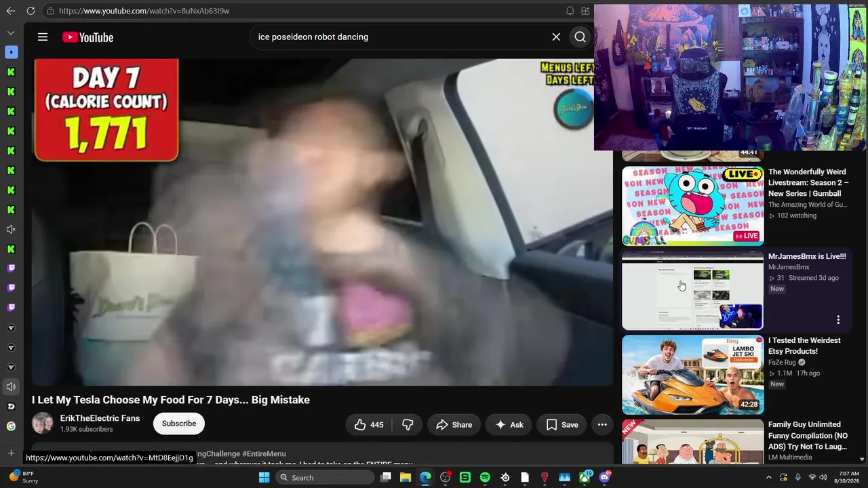Open the MrJamesBmx stream thumbnail
This screenshot has height=488, width=868.
[692, 290]
